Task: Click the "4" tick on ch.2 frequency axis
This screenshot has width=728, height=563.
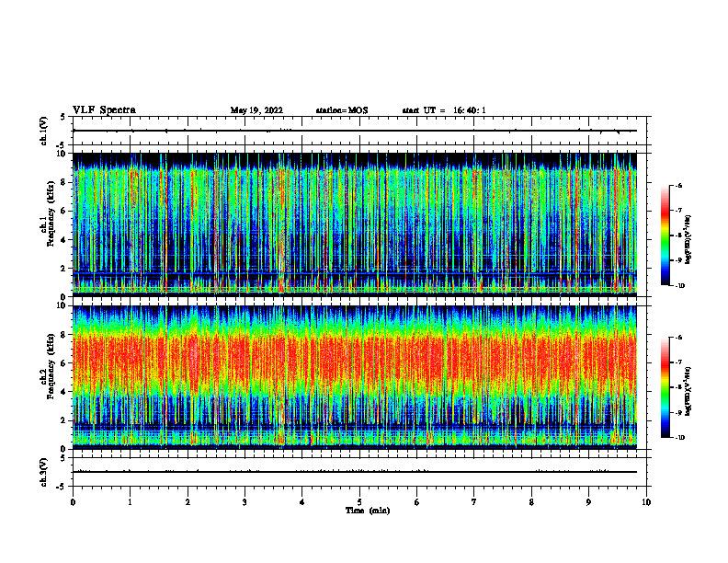Action: (x=63, y=392)
